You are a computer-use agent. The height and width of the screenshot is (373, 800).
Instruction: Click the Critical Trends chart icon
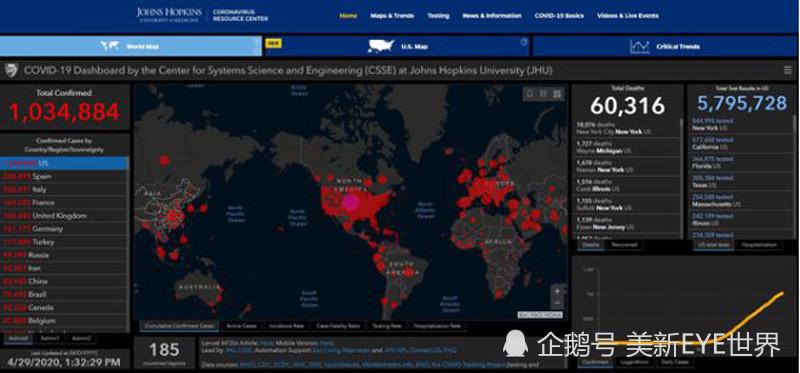(639, 46)
